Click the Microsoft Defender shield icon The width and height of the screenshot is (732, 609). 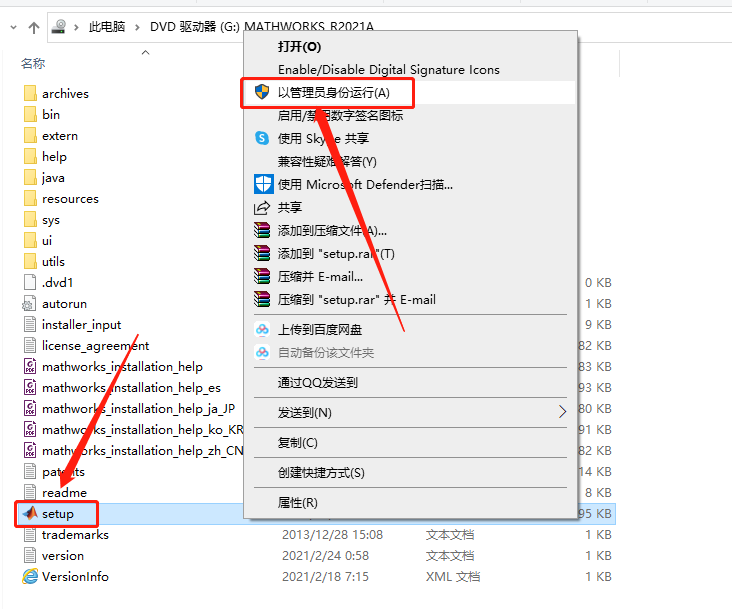(x=264, y=184)
